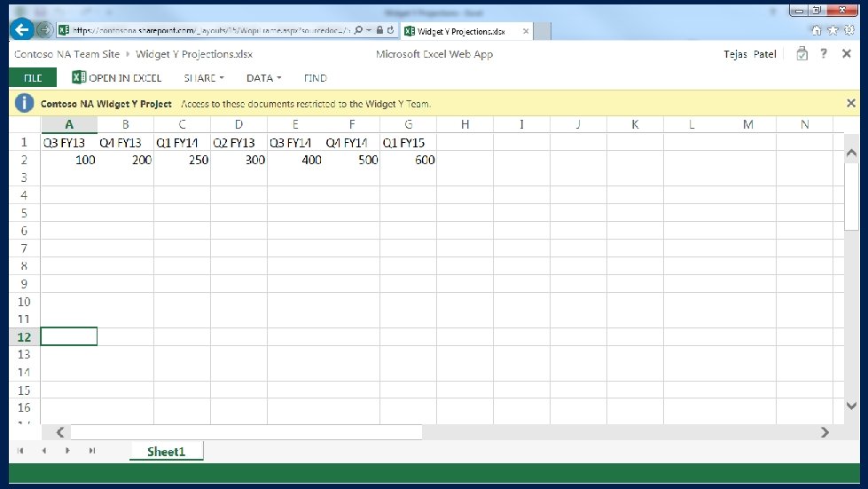The image size is (868, 489).
Task: Click the horizontal scrollbar left arrow
Action: pyautogui.click(x=60, y=432)
